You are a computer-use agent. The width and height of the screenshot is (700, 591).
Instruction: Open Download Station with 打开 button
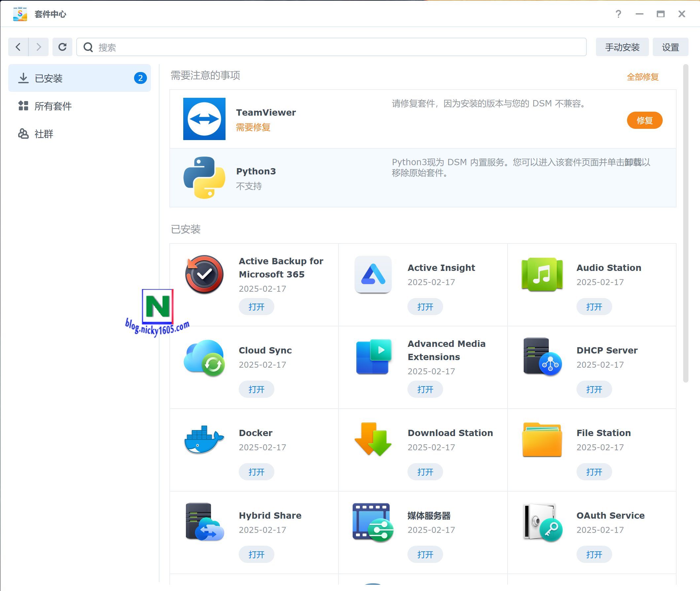425,472
